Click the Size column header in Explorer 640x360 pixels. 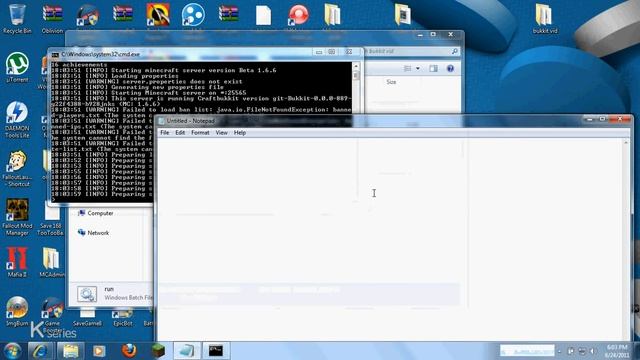coord(391,82)
